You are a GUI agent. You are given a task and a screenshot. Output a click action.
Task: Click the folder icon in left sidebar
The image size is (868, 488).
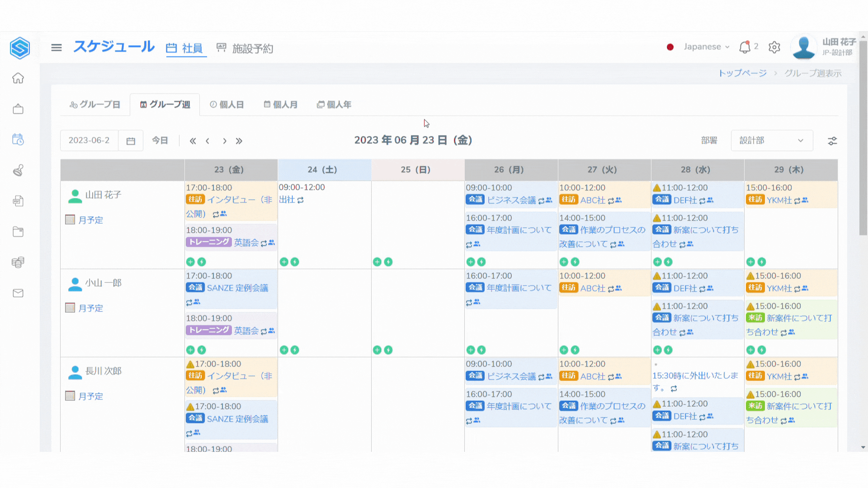pos(18,232)
